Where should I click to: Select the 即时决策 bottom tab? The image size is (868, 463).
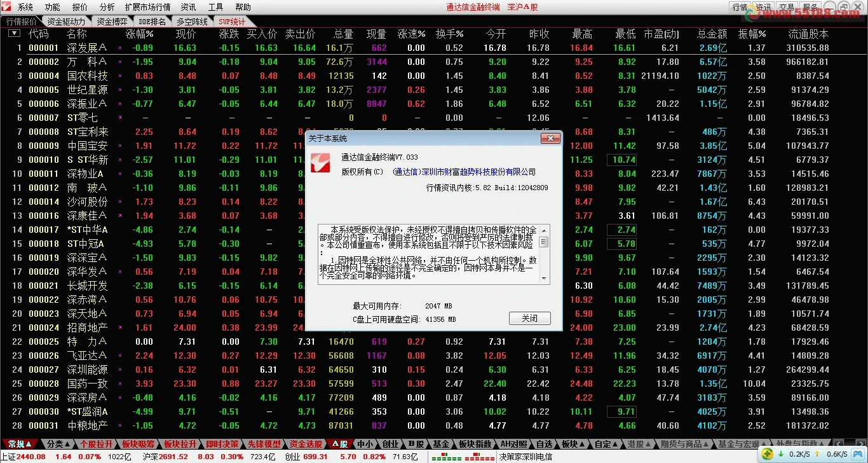click(222, 444)
